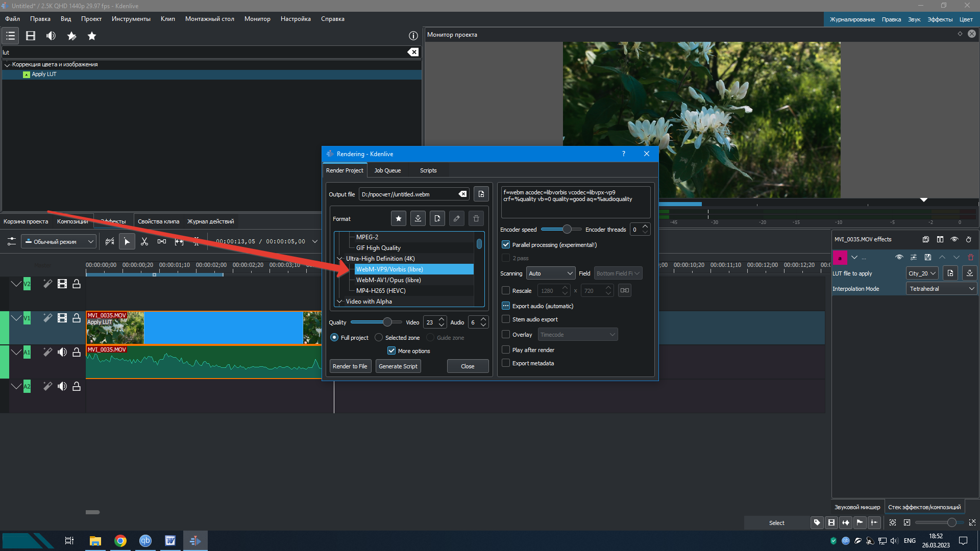Open City_20 LUT file dropdown
Screen dimensions: 980x551
(x=922, y=273)
